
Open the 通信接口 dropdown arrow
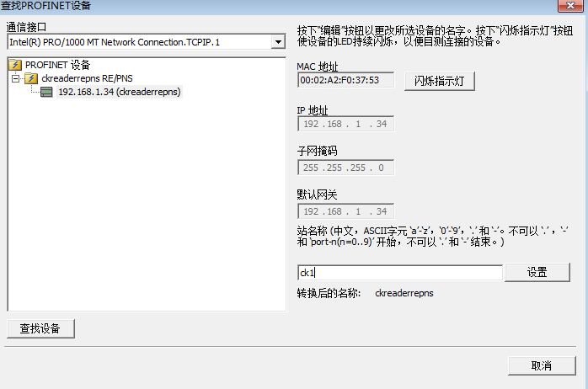tap(278, 42)
